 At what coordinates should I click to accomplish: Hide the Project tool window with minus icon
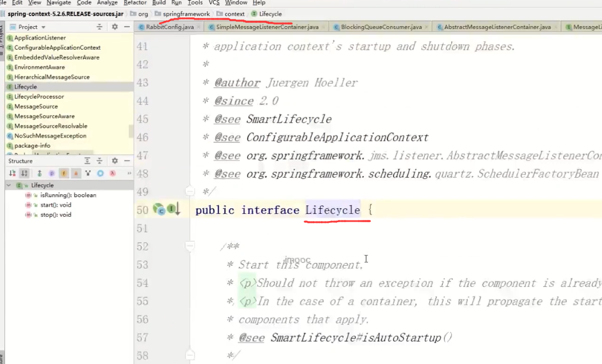coord(127,27)
